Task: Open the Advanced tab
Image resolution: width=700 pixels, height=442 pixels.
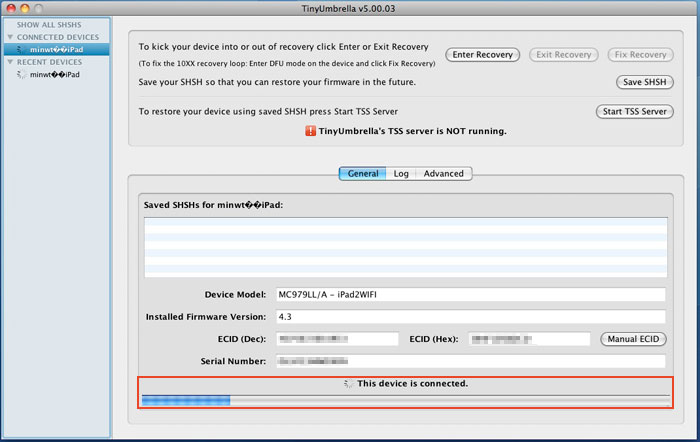Action: tap(443, 174)
